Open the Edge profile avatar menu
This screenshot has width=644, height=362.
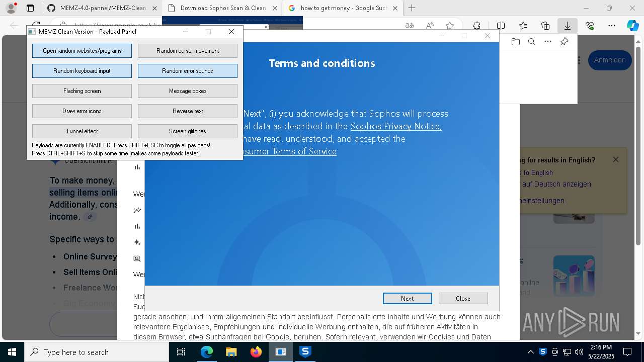[x=11, y=8]
